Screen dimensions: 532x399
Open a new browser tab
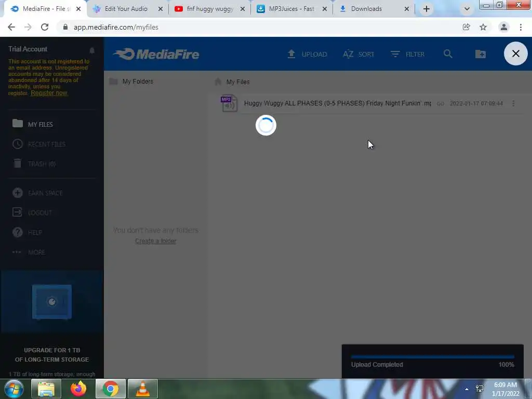pos(427,9)
